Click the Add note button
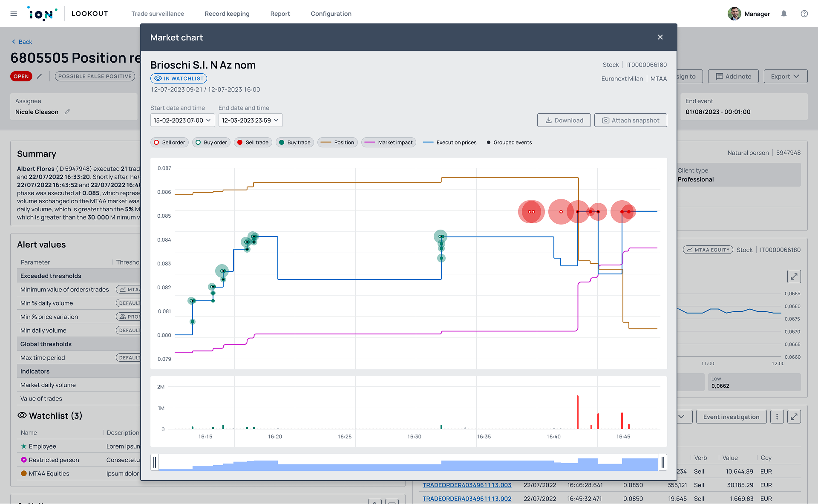The height and width of the screenshot is (504, 818). 733,76
